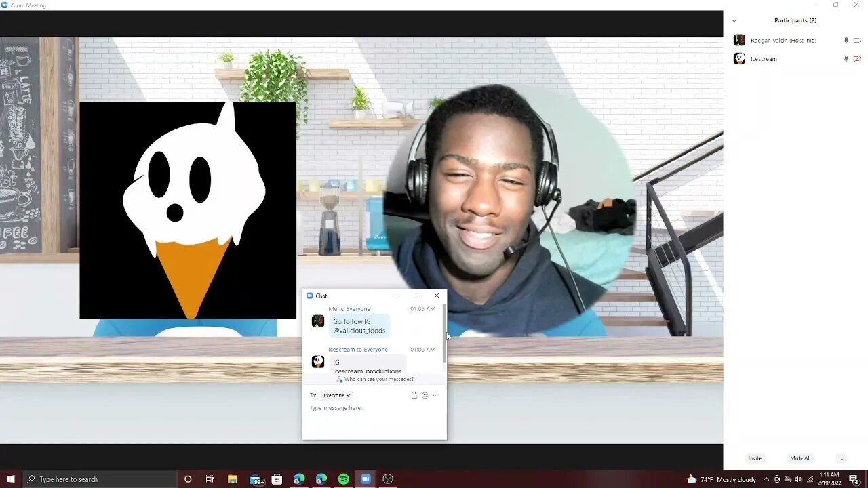Click Icescream's avatar in Participants list
This screenshot has width=868, height=488.
[739, 59]
